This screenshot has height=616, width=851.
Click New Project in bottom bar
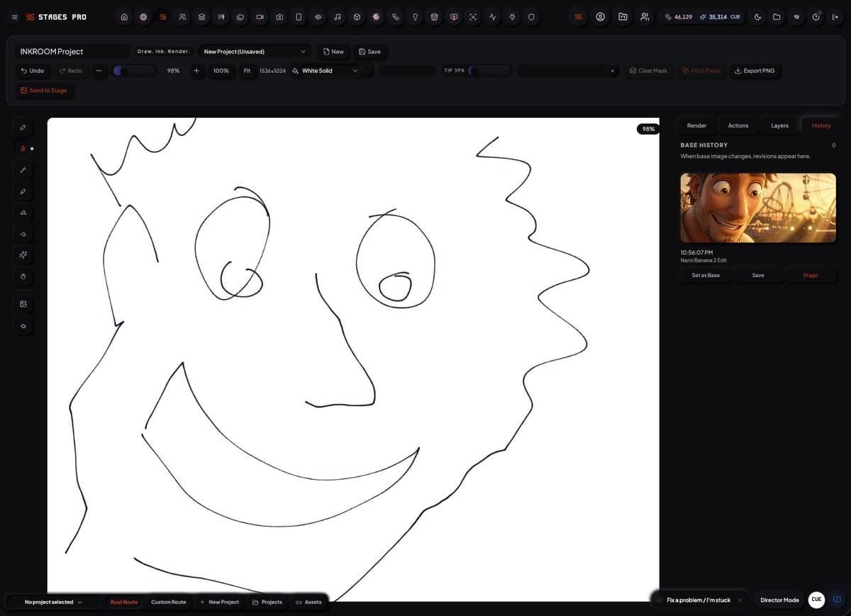[x=220, y=602]
